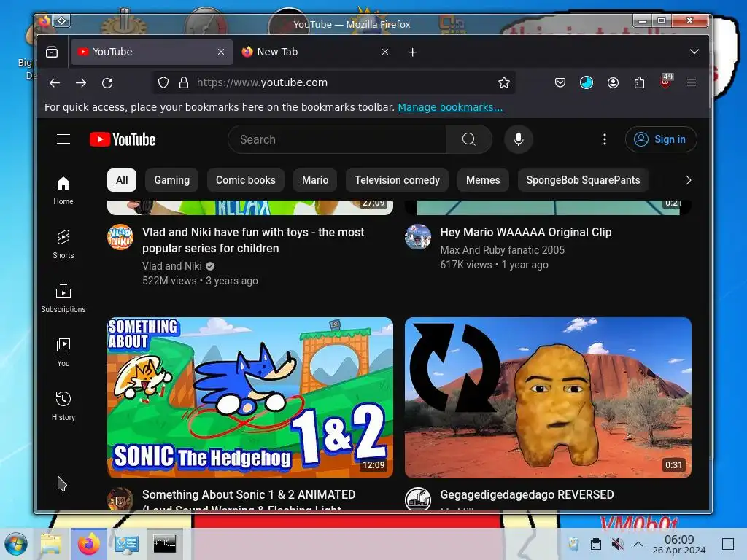Go back with Firefox back arrow
Screen dimensions: 747x560
[55, 83]
